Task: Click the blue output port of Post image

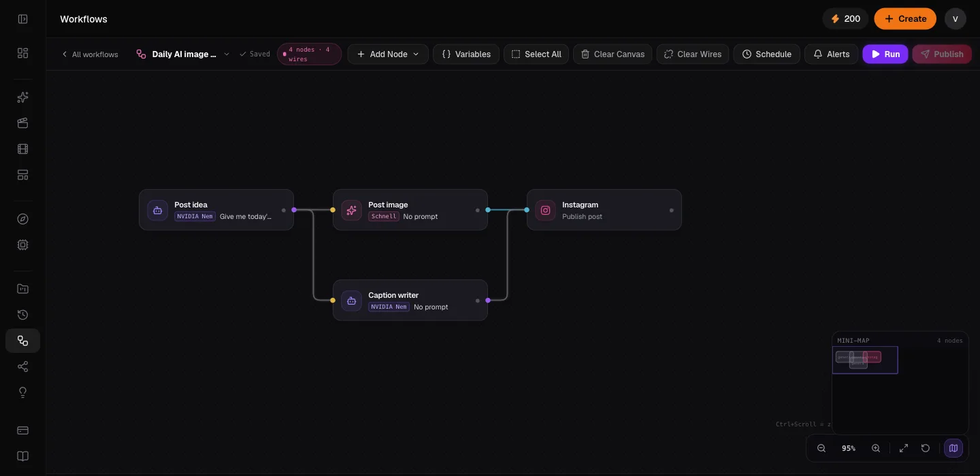Action: (488, 210)
